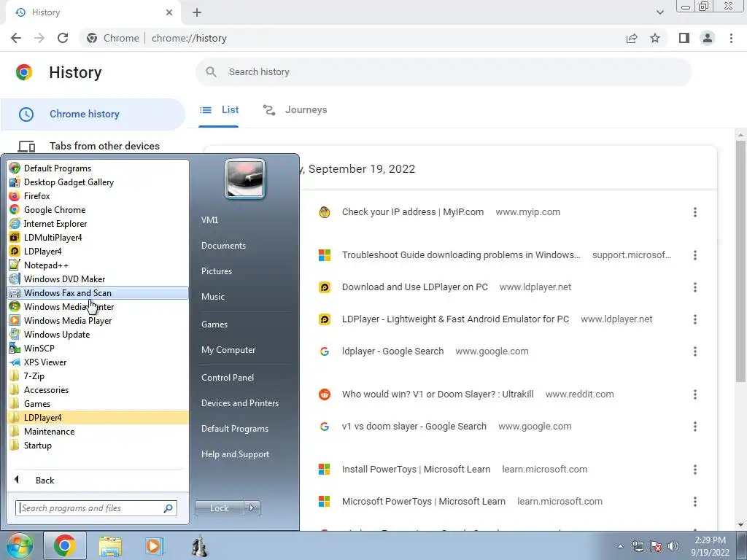Open the share page icon
This screenshot has width=747, height=560.
(632, 38)
